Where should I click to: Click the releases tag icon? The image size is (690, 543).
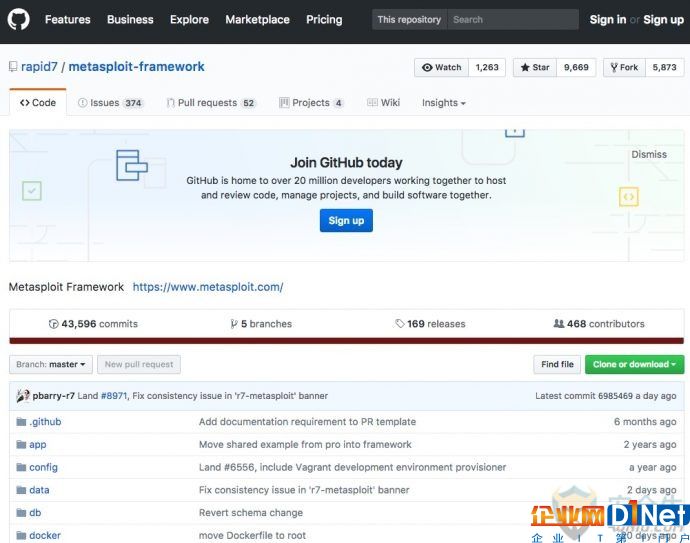pos(400,324)
